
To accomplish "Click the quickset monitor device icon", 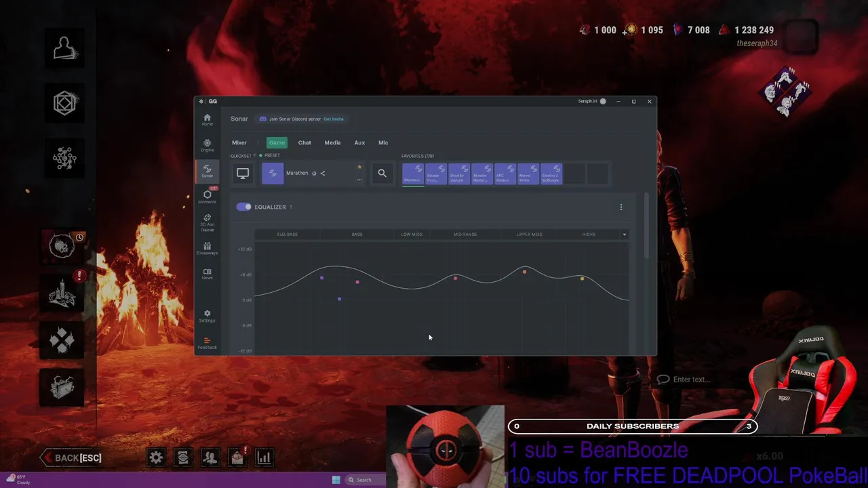I will (242, 174).
